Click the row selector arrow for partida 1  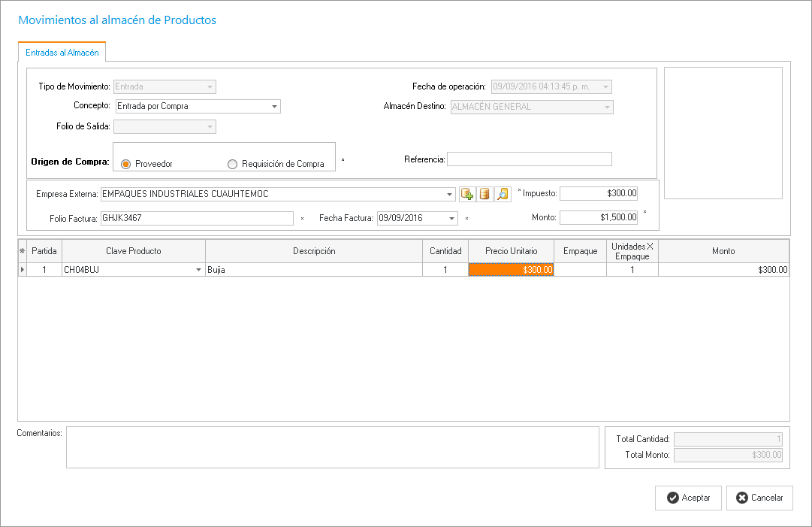[x=22, y=269]
